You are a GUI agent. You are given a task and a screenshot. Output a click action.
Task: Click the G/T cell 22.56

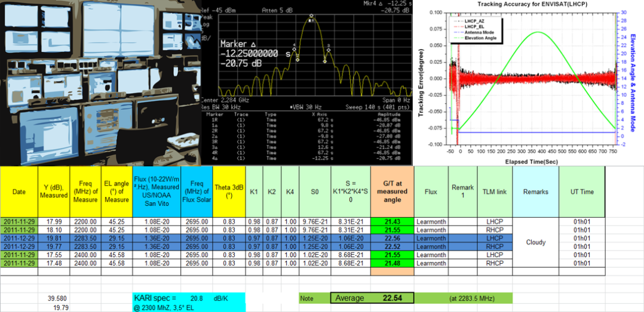click(392, 238)
